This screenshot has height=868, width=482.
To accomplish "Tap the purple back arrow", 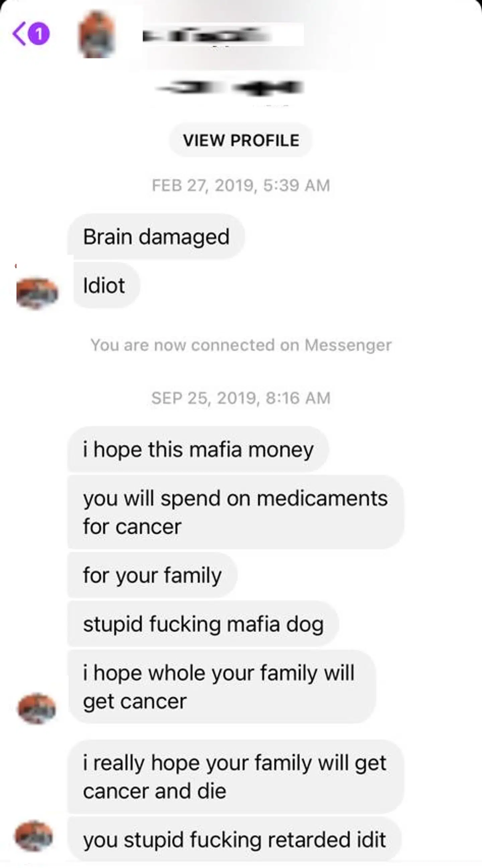I will click(19, 34).
